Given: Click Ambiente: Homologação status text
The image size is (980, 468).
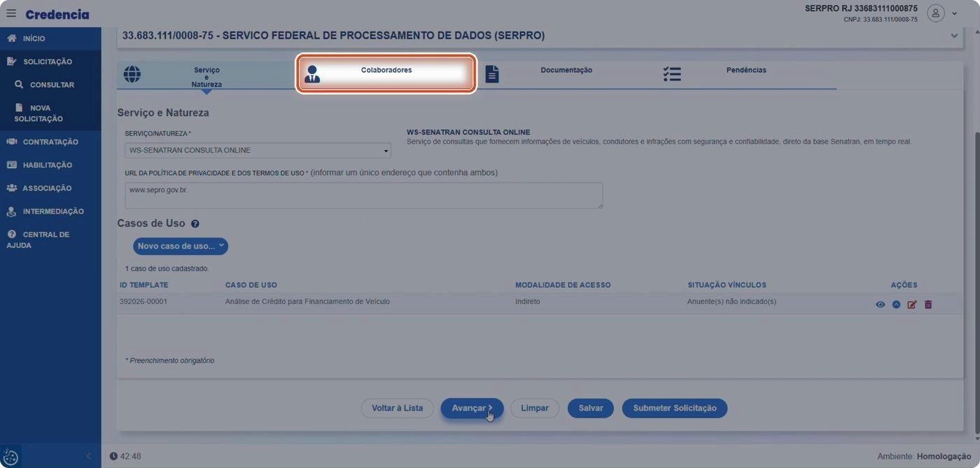Looking at the screenshot, I should click(x=924, y=457).
